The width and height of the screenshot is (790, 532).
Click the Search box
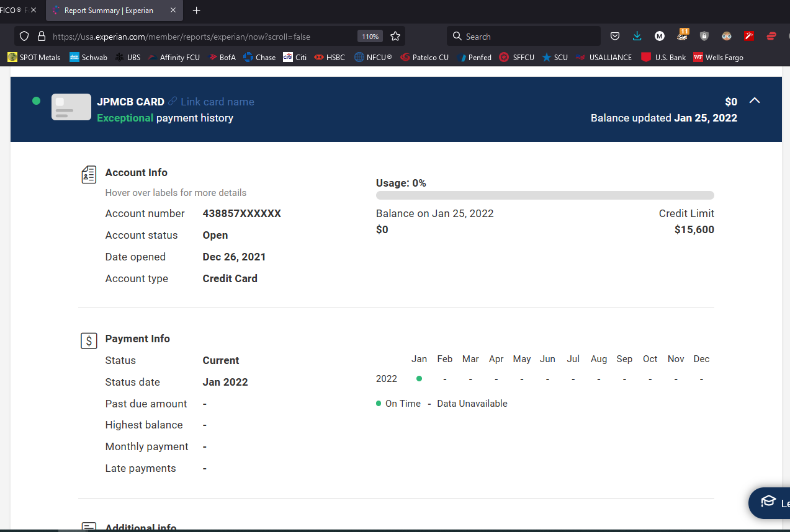point(524,37)
